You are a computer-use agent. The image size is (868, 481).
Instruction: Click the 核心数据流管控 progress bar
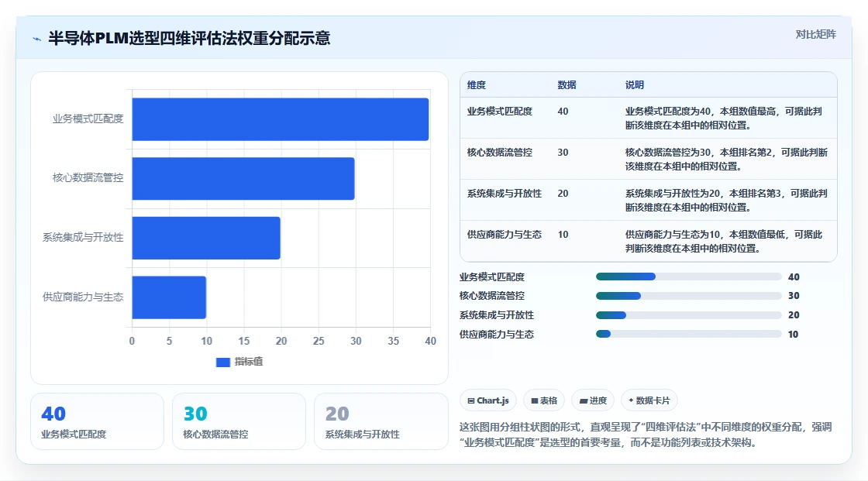point(689,296)
